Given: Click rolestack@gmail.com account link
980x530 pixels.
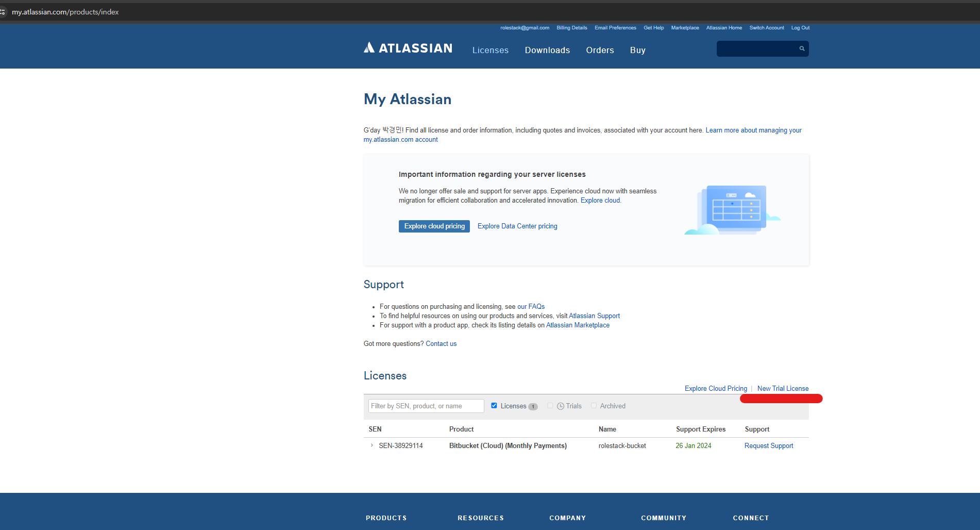Looking at the screenshot, I should click(525, 28).
